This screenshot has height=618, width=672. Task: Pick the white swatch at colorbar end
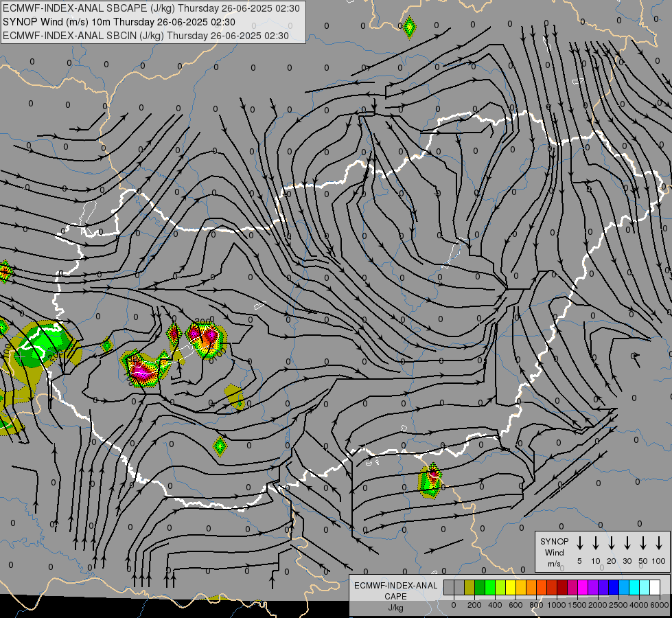[x=654, y=587]
